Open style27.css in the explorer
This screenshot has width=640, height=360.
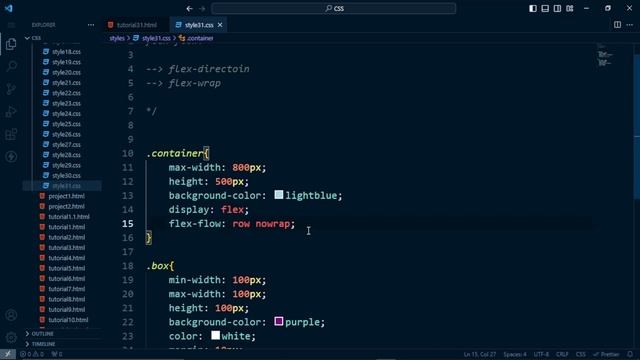click(66, 144)
